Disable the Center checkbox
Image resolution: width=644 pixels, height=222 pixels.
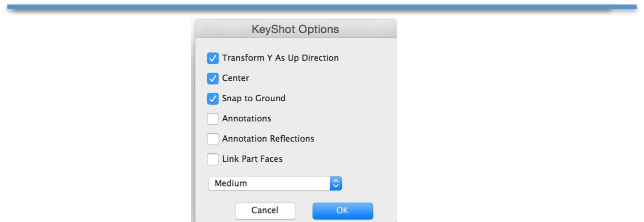click(x=213, y=78)
